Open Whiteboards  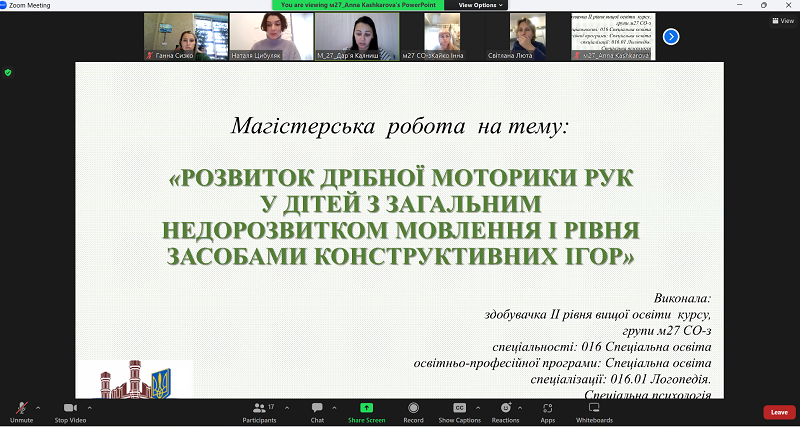[594, 410]
